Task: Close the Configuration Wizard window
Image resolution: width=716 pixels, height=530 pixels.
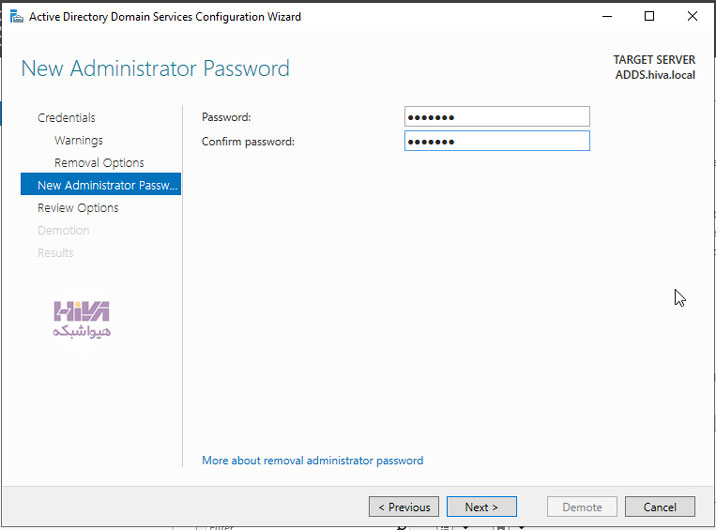Action: tap(692, 16)
